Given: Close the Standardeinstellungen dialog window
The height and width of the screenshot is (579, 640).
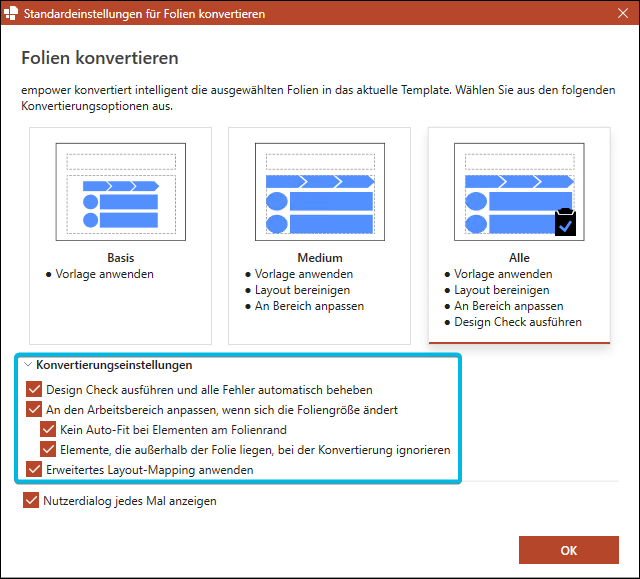Looking at the screenshot, I should (623, 13).
